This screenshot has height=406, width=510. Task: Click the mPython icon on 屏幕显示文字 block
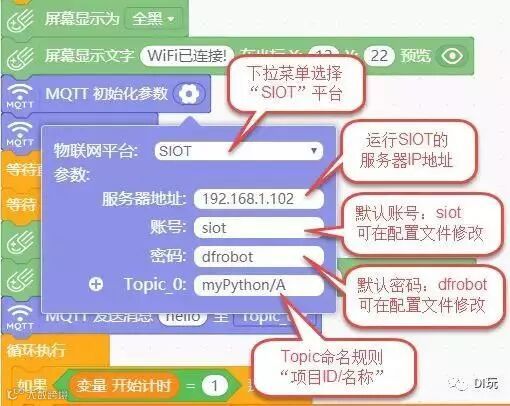point(20,59)
